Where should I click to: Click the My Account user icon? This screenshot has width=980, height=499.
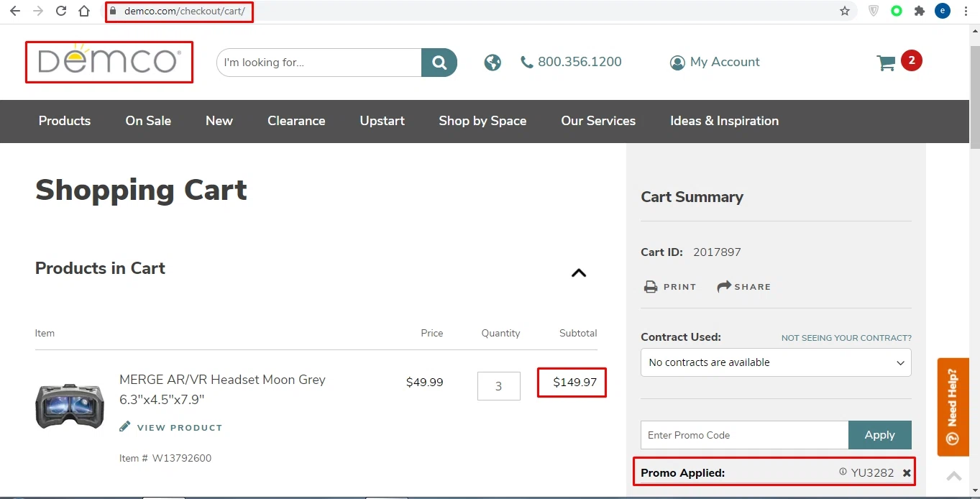pos(677,63)
